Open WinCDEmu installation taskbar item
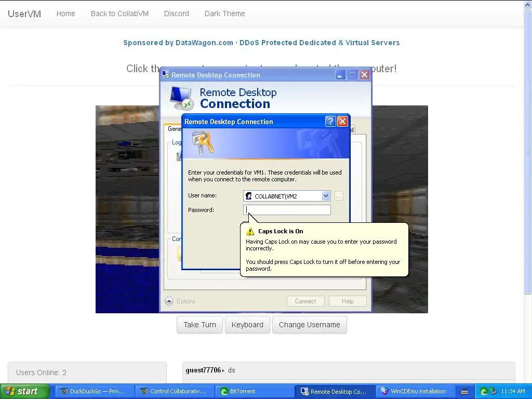 [415, 391]
